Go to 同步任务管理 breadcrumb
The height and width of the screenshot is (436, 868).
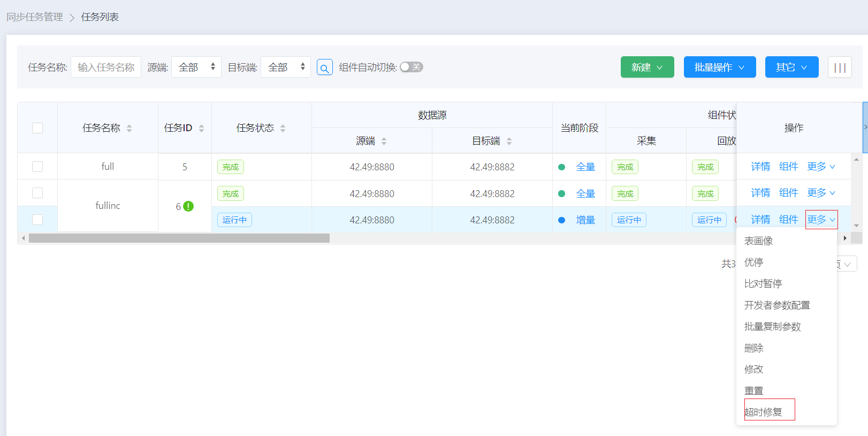coord(35,17)
